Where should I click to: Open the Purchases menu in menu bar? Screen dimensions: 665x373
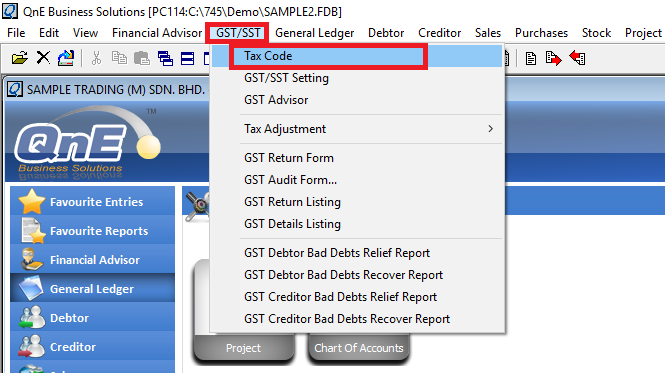coord(541,33)
